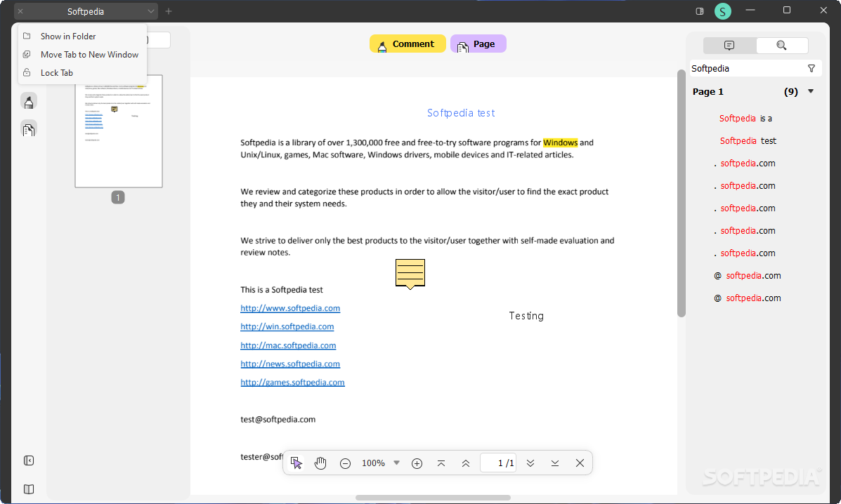841x504 pixels.
Task: Choose Show in Folder from menu
Action: [83, 37]
